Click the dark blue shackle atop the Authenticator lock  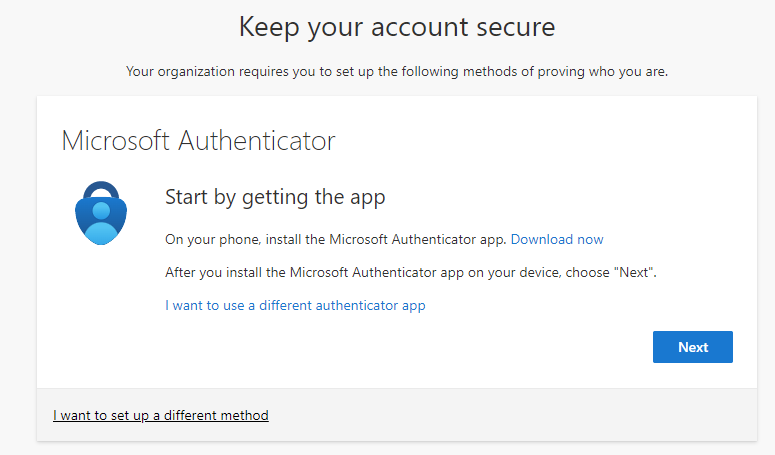pyautogui.click(x=101, y=190)
